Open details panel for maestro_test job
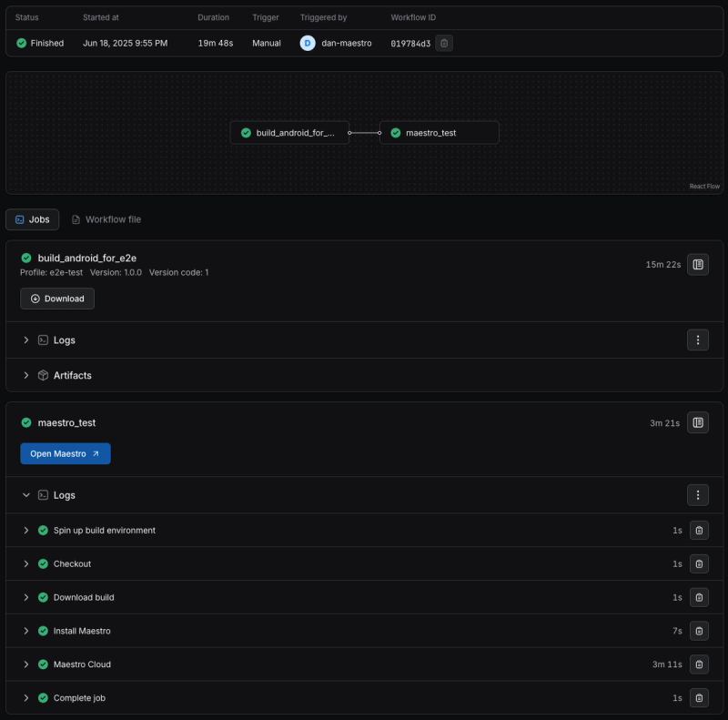This screenshot has height=720, width=728. click(x=698, y=422)
